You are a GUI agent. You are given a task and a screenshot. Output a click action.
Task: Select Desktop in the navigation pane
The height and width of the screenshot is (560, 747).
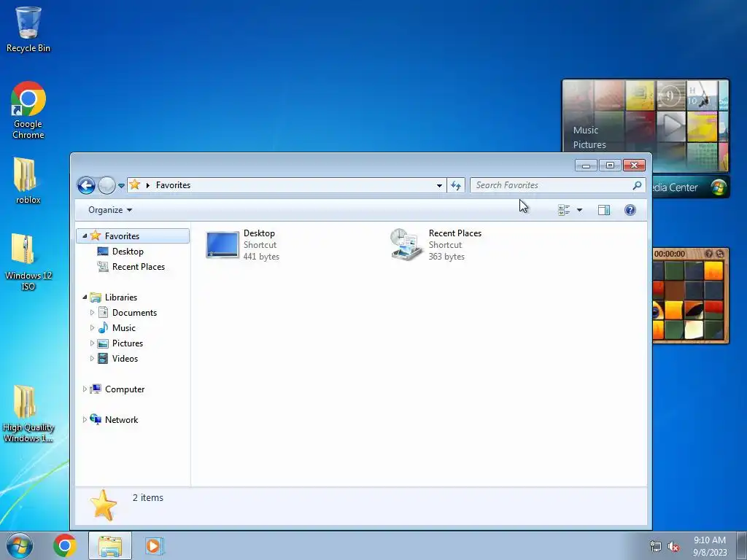click(128, 252)
